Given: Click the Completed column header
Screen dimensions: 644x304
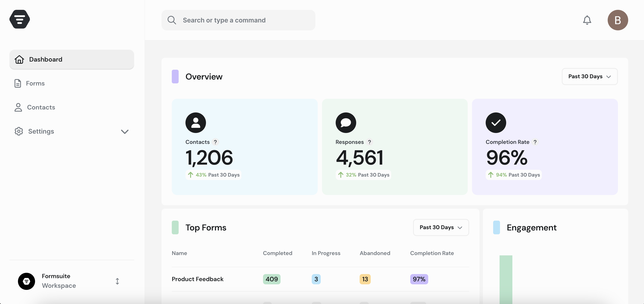Looking at the screenshot, I should pyautogui.click(x=278, y=253).
